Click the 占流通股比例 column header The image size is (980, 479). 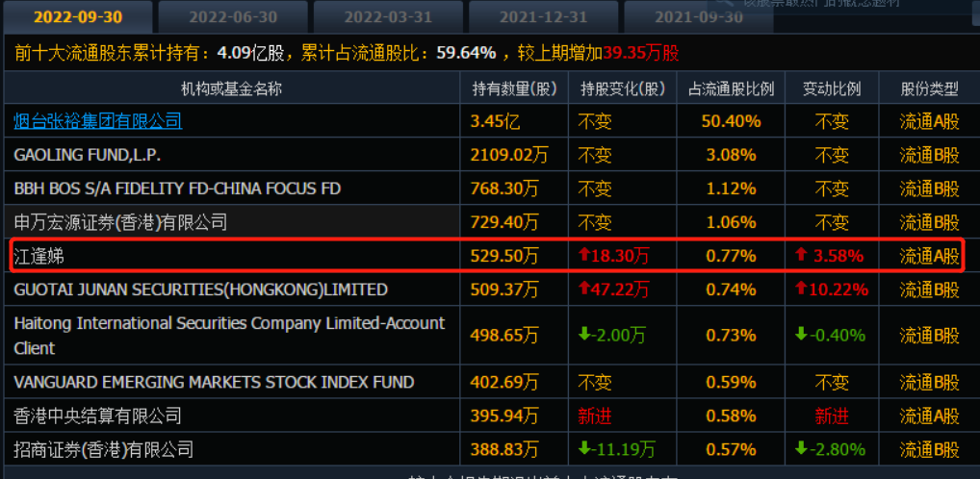[x=732, y=89]
